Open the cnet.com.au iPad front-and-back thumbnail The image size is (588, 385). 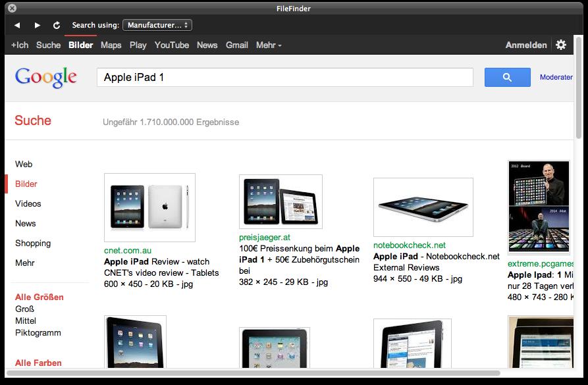click(x=149, y=207)
